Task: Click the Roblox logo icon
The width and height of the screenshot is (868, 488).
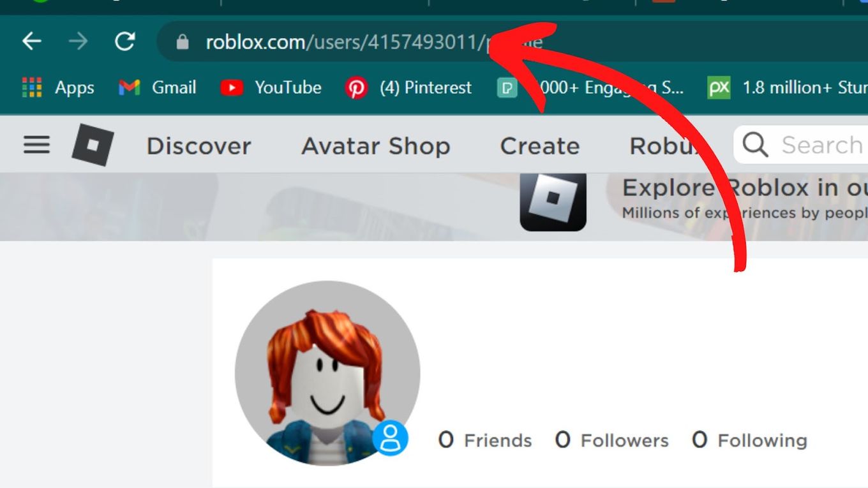Action: (x=93, y=145)
